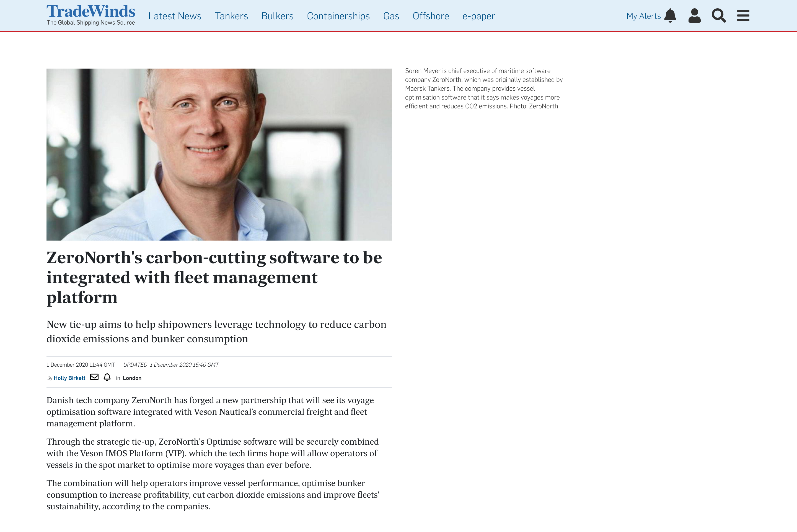Select Bulkers in the navigation bar
Viewport: 797px width, 532px height.
[x=277, y=16]
